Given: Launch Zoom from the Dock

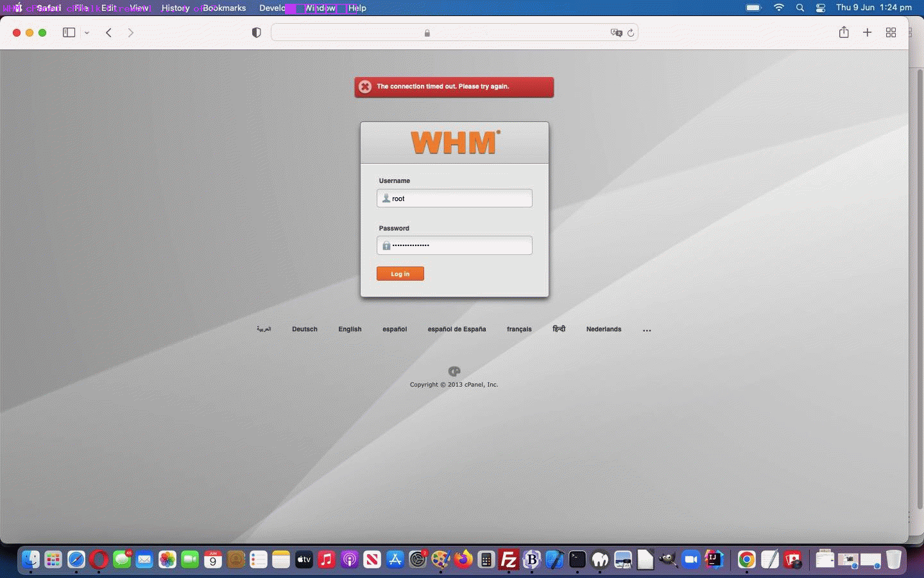Looking at the screenshot, I should tap(691, 559).
